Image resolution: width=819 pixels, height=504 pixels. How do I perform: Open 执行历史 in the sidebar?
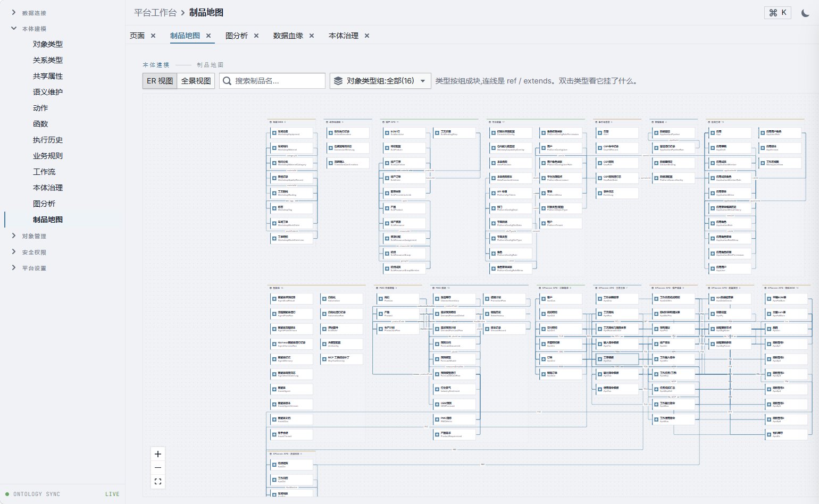[x=48, y=140]
